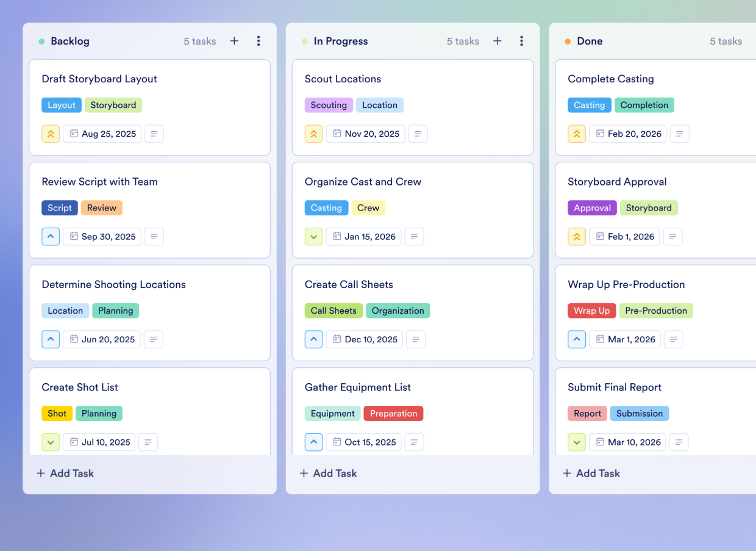Viewport: 756px width, 551px height.
Task: Click Add Task in the Done column
Action: click(591, 473)
